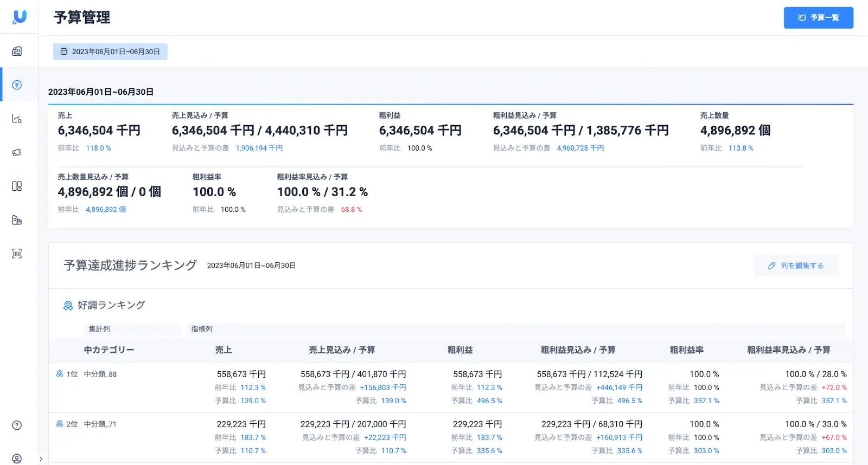Click the pencil icon beside 列を編集する
The width and height of the screenshot is (868, 465).
point(772,266)
